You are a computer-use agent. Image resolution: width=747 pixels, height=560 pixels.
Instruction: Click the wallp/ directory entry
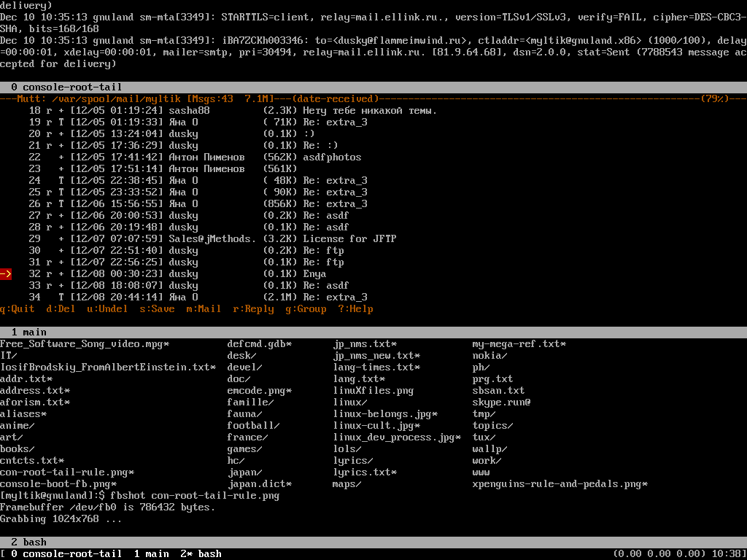pyautogui.click(x=490, y=449)
